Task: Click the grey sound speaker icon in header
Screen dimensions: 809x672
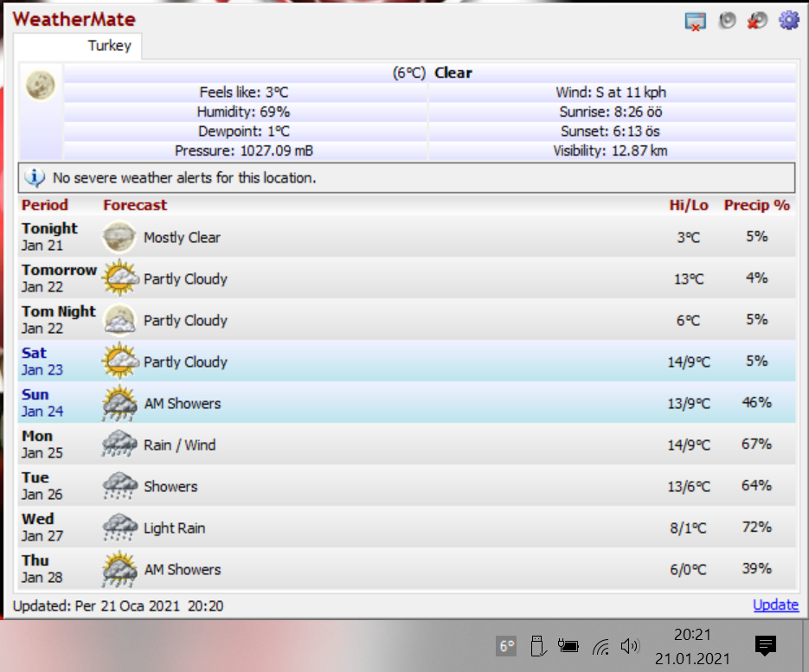Action: pos(727,21)
